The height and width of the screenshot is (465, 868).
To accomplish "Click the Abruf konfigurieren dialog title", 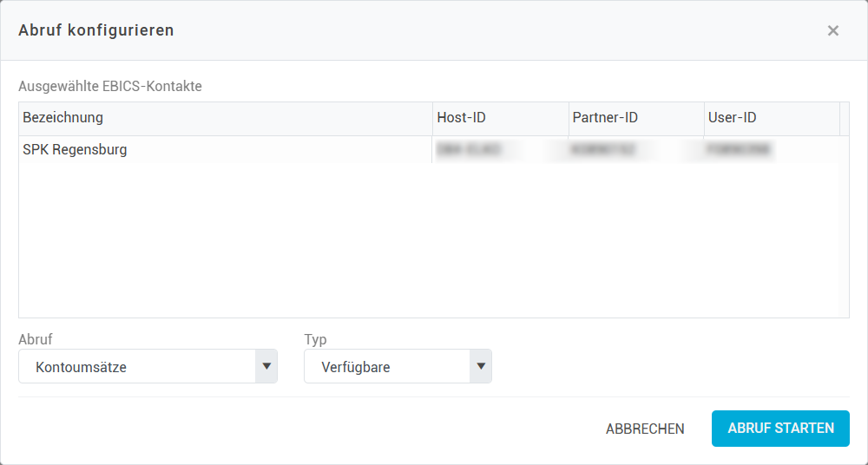I will click(96, 30).
